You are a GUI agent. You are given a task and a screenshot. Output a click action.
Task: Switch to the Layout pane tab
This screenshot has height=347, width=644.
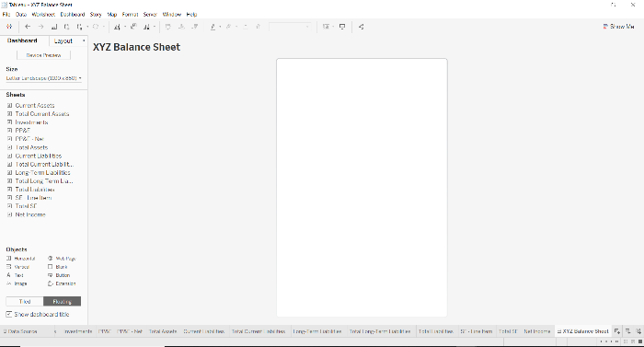point(63,41)
